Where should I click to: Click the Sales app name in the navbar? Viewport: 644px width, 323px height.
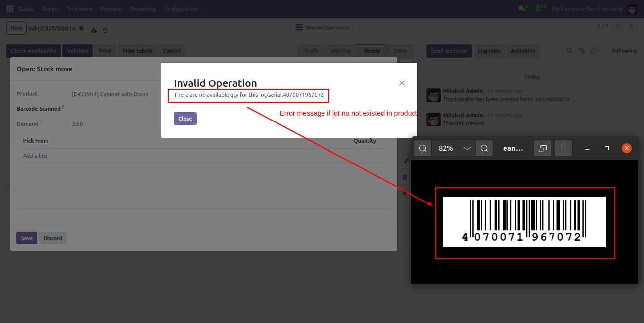[26, 9]
